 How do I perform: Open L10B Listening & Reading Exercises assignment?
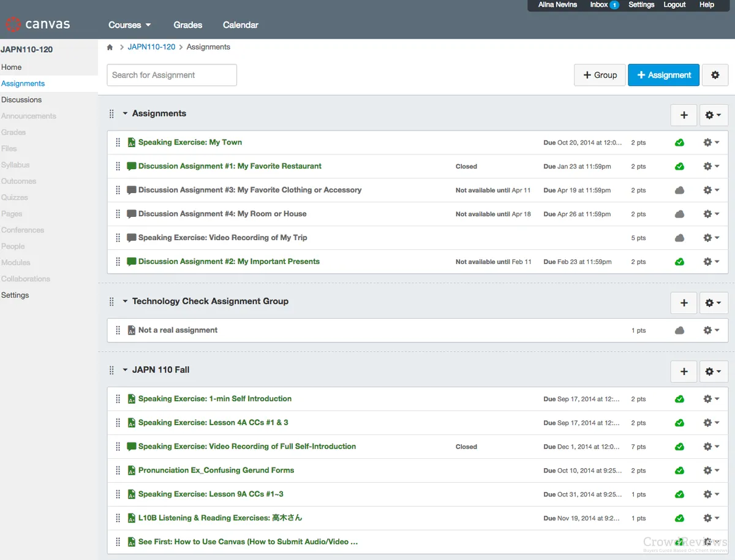[x=220, y=518]
